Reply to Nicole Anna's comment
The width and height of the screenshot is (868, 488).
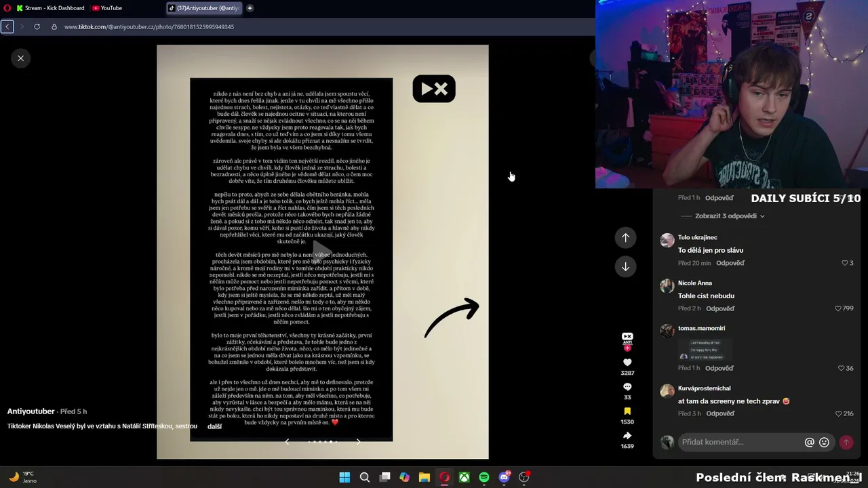720,308
